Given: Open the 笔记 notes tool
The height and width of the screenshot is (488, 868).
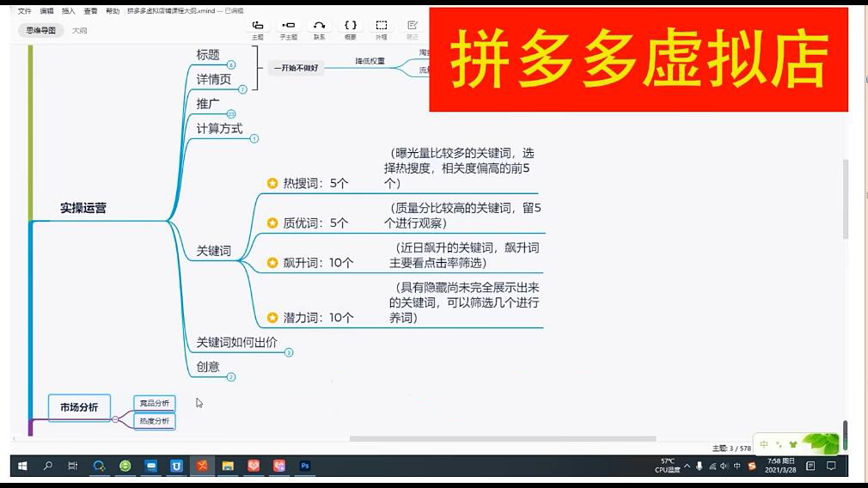Looking at the screenshot, I should point(413,27).
